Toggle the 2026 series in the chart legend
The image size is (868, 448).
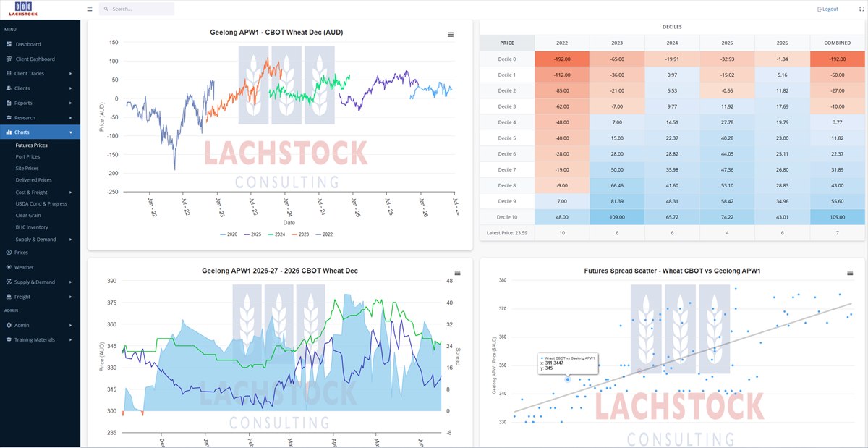229,234
